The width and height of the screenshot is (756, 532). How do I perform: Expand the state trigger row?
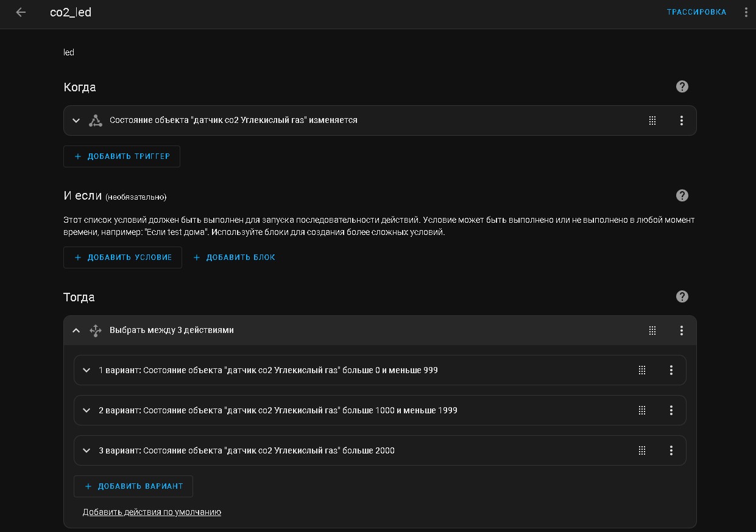click(76, 121)
